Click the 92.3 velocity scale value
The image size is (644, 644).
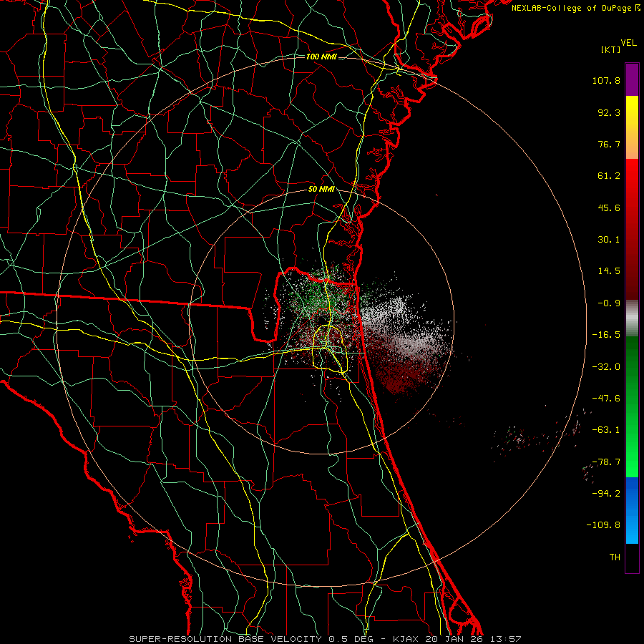[609, 112]
